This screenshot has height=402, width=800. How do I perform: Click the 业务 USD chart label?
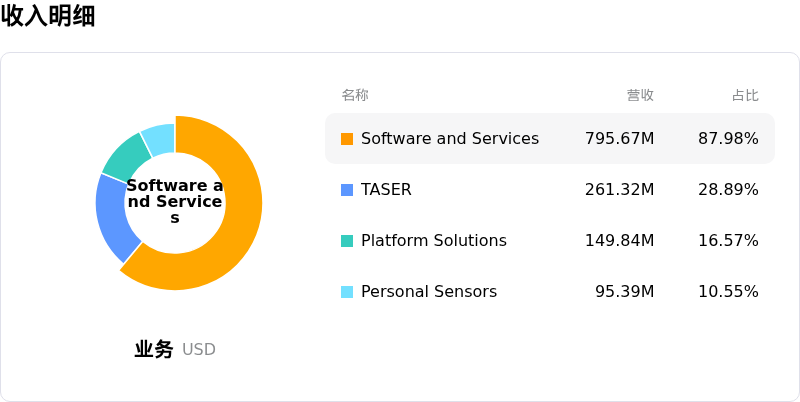pyautogui.click(x=175, y=349)
